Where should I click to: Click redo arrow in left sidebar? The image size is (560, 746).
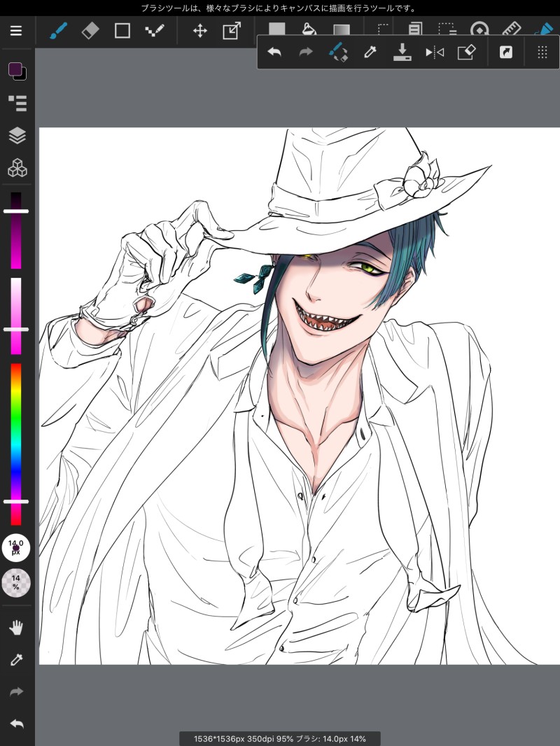16,691
